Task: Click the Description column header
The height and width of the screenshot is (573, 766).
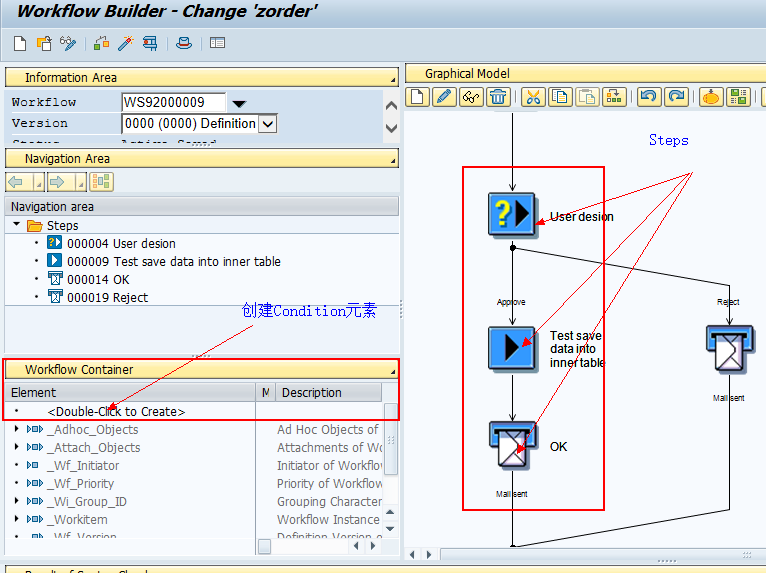Action: 328,392
